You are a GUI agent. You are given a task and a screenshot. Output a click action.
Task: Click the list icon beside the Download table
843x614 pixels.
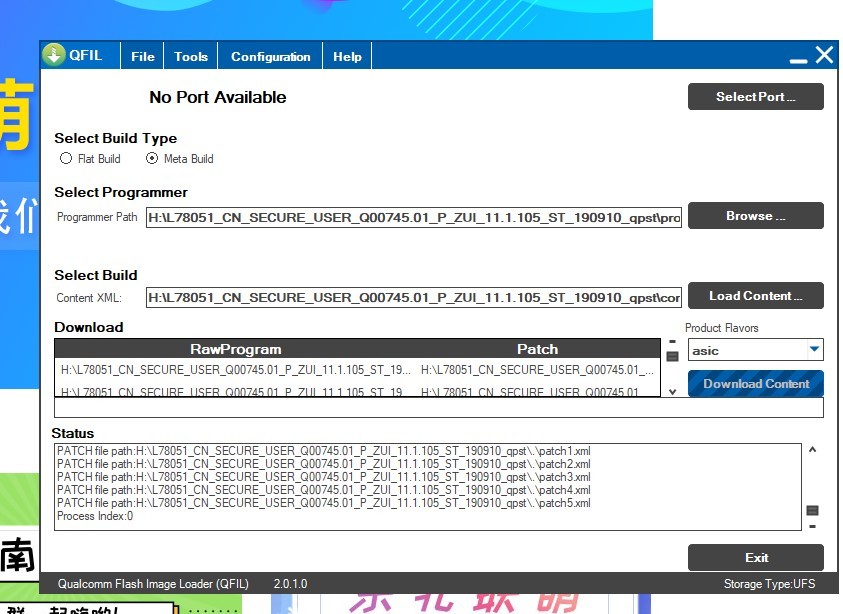click(x=672, y=356)
